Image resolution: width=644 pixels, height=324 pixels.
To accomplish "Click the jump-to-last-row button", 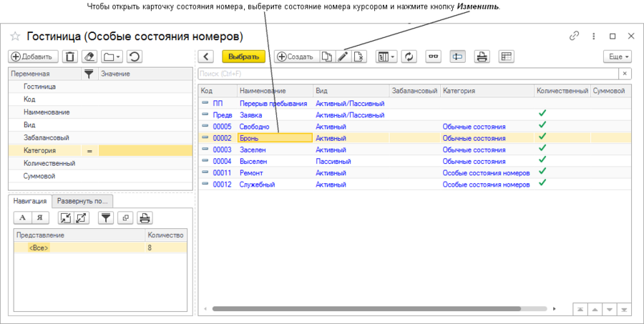I will (624, 309).
